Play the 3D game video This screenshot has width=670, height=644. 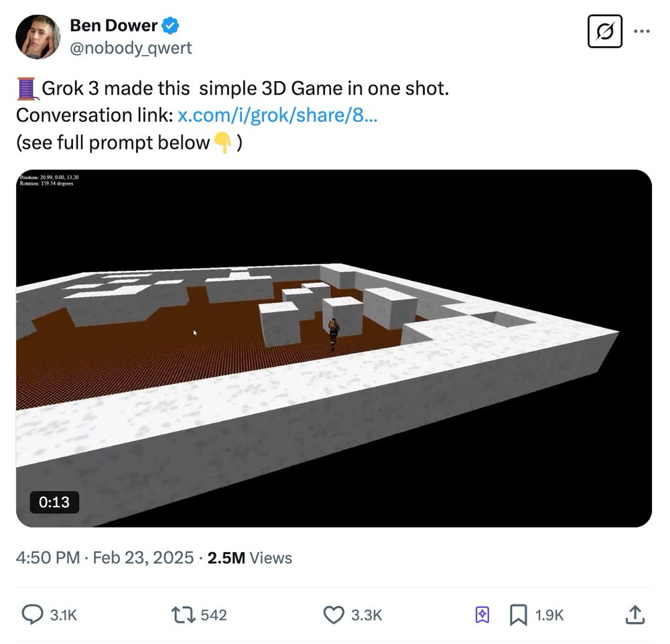coord(334,348)
